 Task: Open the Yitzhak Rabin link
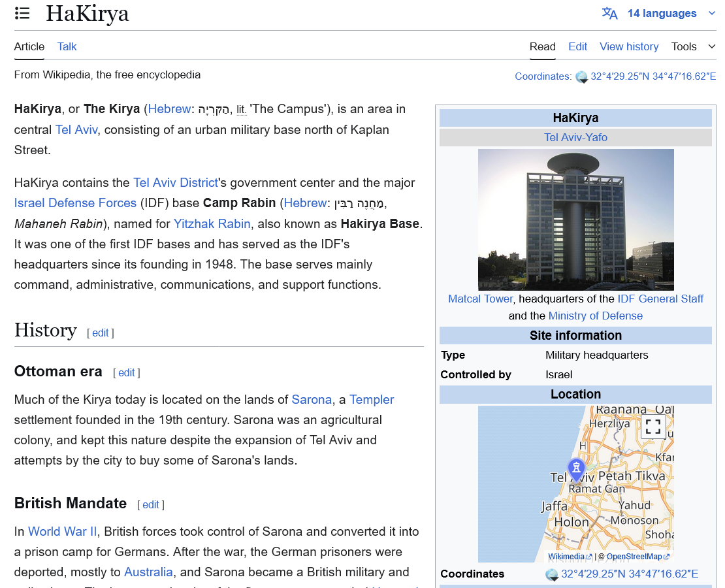click(212, 224)
